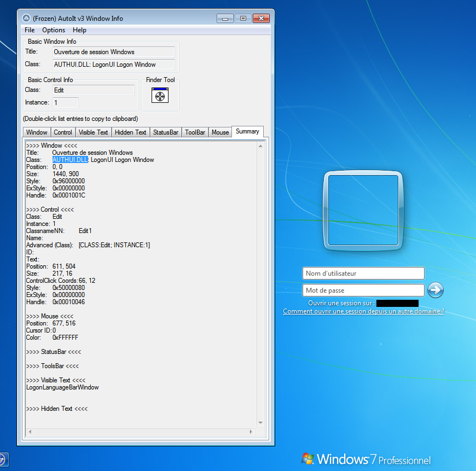Click the '>>>> Visible Text <<<<' heading

(56, 380)
